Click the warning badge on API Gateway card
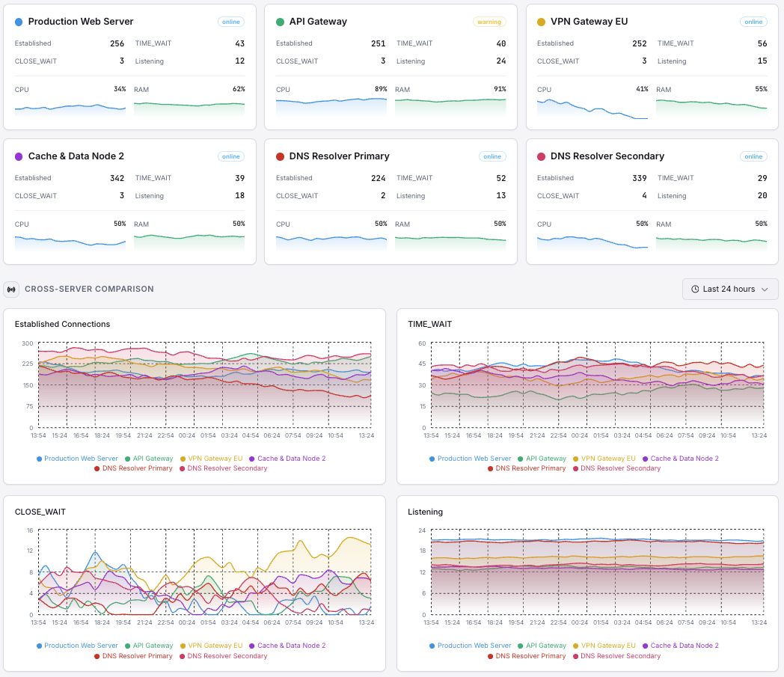The image size is (784, 677). (489, 22)
